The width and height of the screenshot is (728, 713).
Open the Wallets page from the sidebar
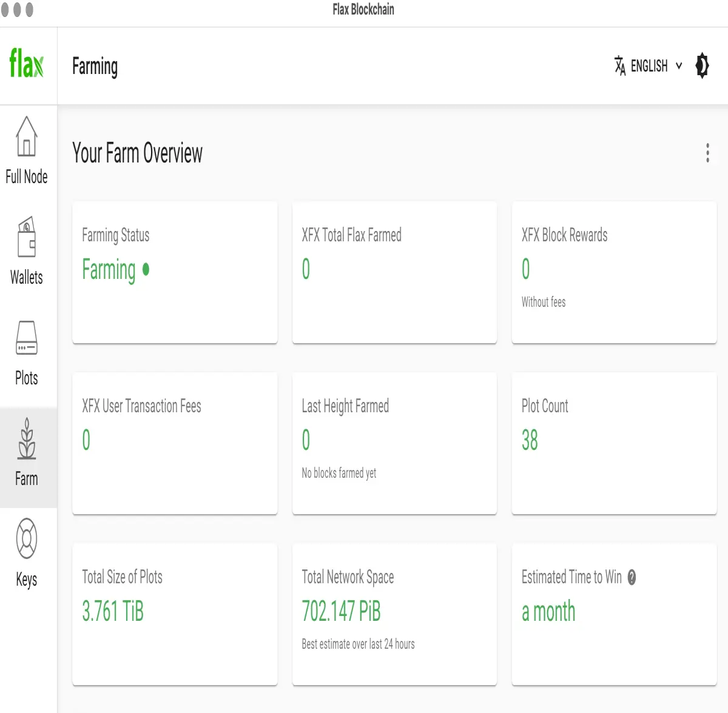coord(27,251)
